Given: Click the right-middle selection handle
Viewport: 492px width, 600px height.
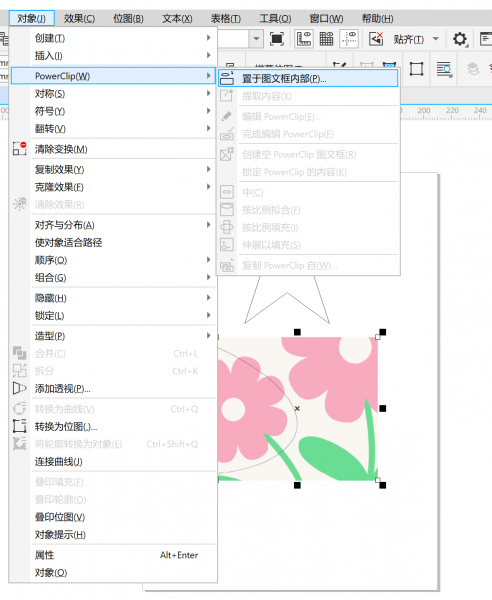Looking at the screenshot, I should pyautogui.click(x=383, y=409).
